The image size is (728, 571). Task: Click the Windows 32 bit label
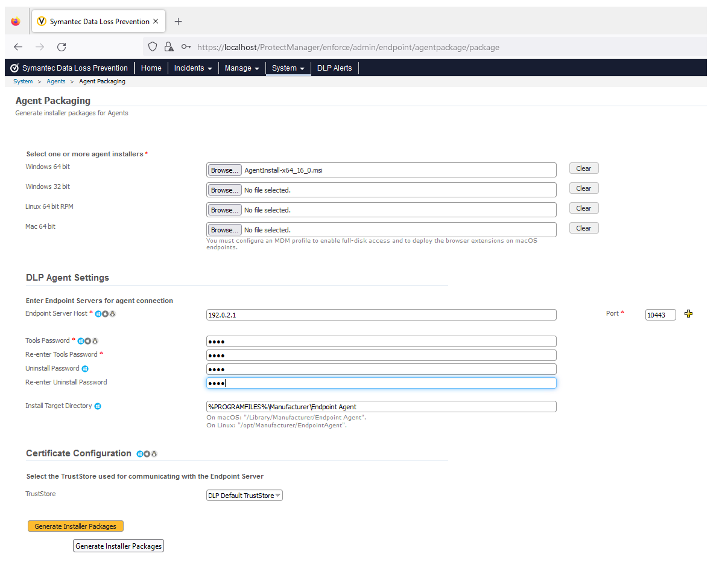48,187
